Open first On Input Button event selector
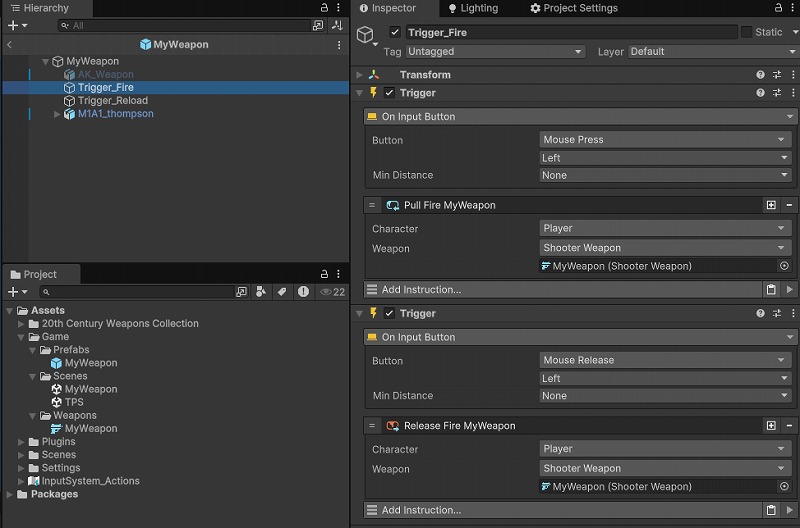Screen dimensions: 800x528 [580, 117]
